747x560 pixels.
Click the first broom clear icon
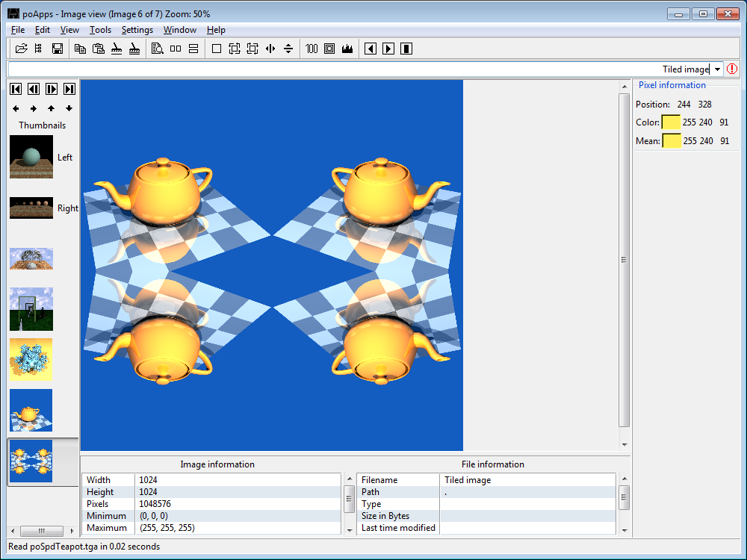click(117, 49)
